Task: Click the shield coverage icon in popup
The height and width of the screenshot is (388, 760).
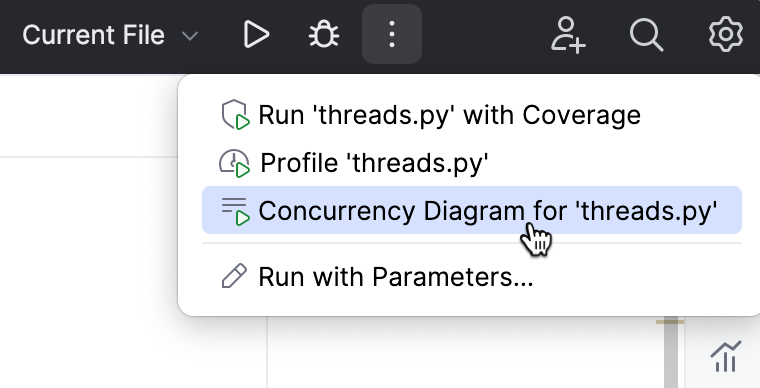Action: (x=235, y=115)
